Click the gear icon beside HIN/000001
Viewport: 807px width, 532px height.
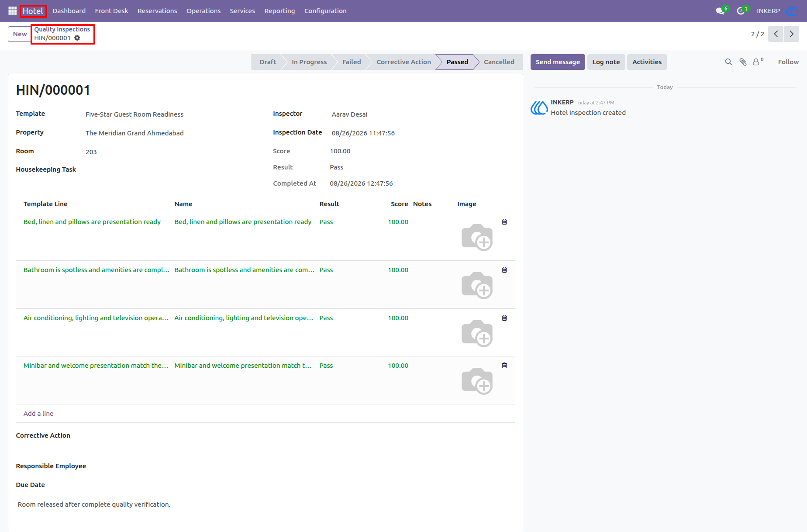click(77, 38)
